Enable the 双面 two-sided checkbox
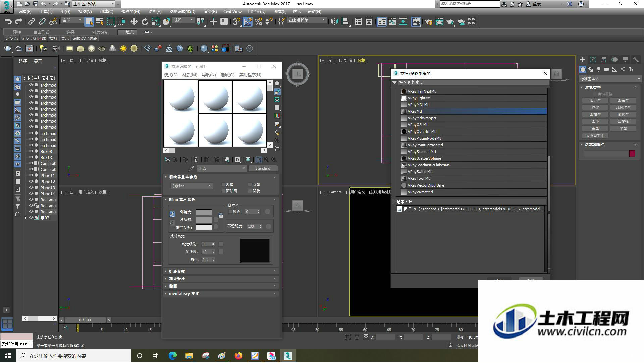This screenshot has width=644, height=363. (250, 184)
